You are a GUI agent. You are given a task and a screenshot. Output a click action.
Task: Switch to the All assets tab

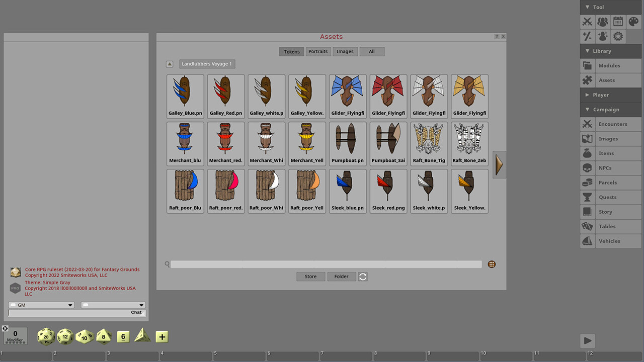pyautogui.click(x=372, y=51)
